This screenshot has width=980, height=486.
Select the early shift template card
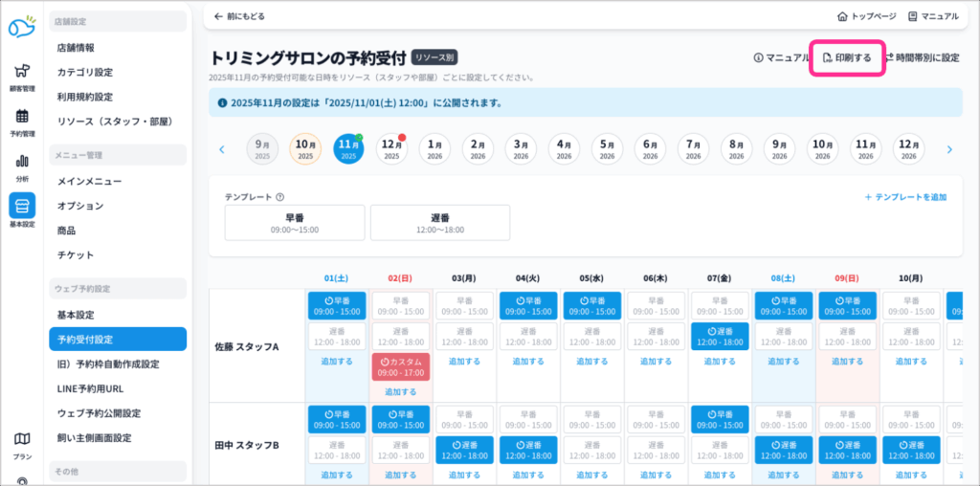point(295,222)
